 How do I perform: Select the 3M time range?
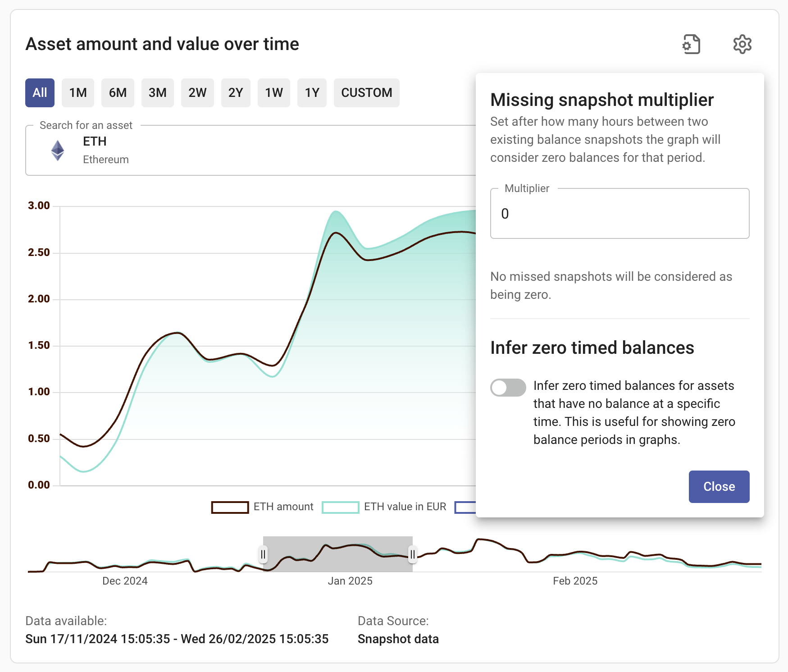[158, 93]
